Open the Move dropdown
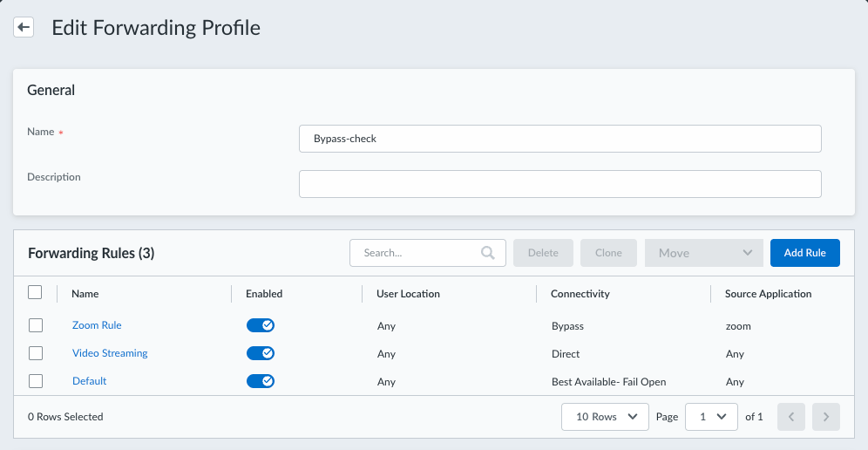Viewport: 868px width, 450px height. point(703,253)
